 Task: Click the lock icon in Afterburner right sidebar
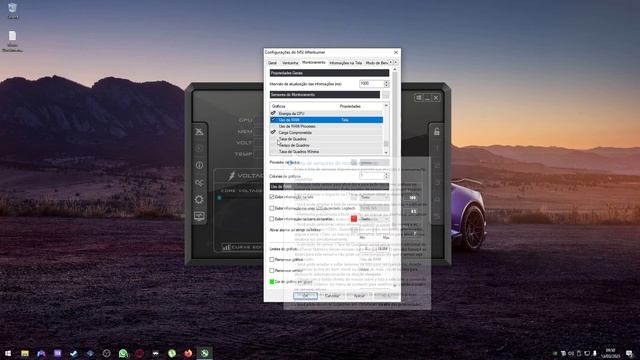[x=437, y=131]
